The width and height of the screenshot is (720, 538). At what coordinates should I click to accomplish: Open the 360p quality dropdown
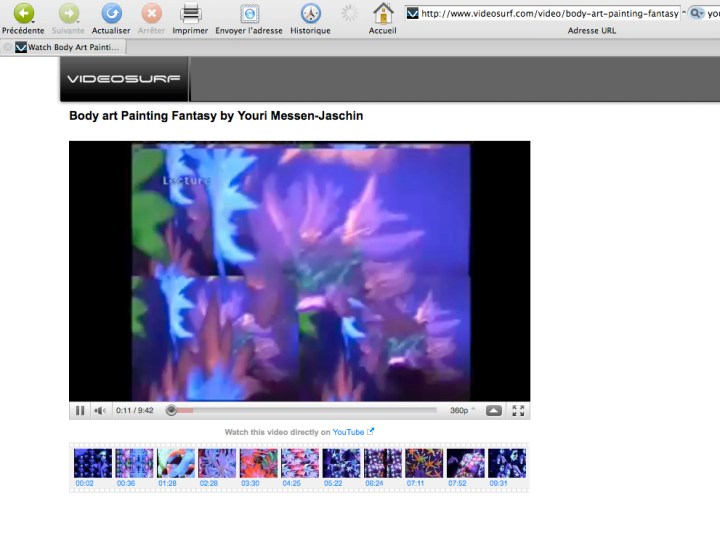click(462, 410)
